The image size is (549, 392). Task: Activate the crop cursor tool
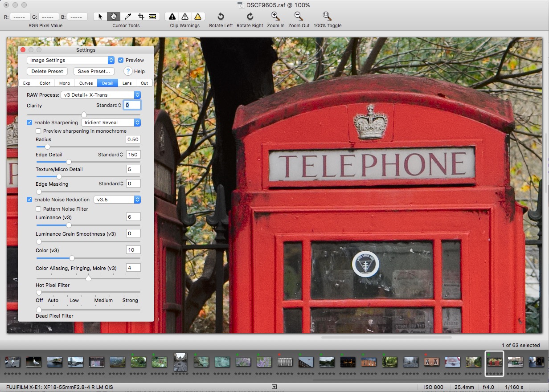coord(141,16)
